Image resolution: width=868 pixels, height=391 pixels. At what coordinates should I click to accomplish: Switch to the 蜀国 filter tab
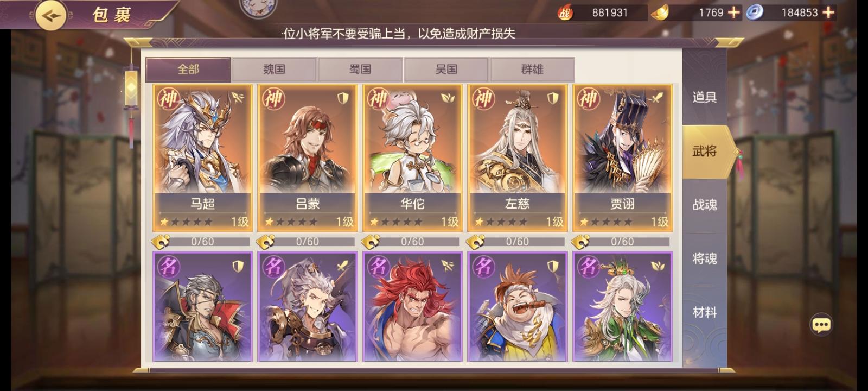(360, 70)
